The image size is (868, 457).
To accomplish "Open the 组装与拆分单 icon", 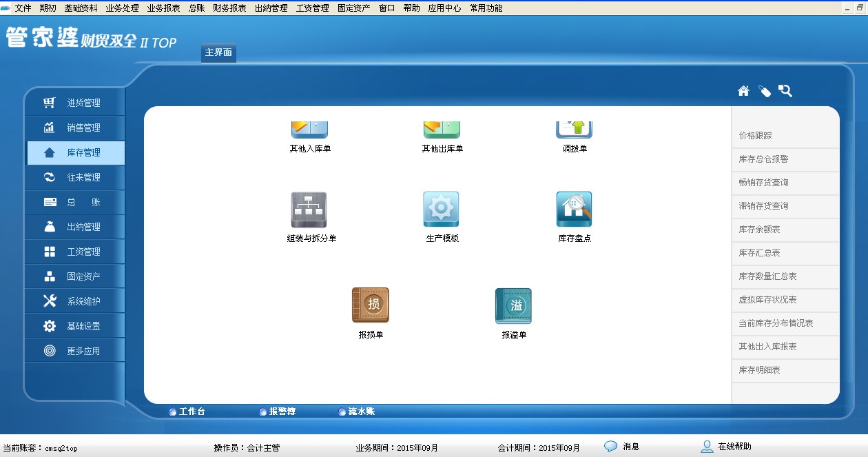I will pos(309,210).
